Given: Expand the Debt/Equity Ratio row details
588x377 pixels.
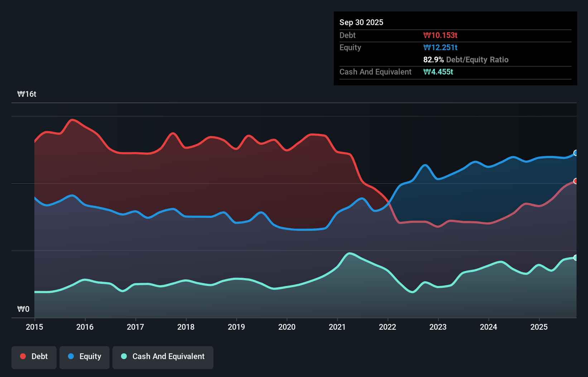Looking at the screenshot, I should coord(466,59).
